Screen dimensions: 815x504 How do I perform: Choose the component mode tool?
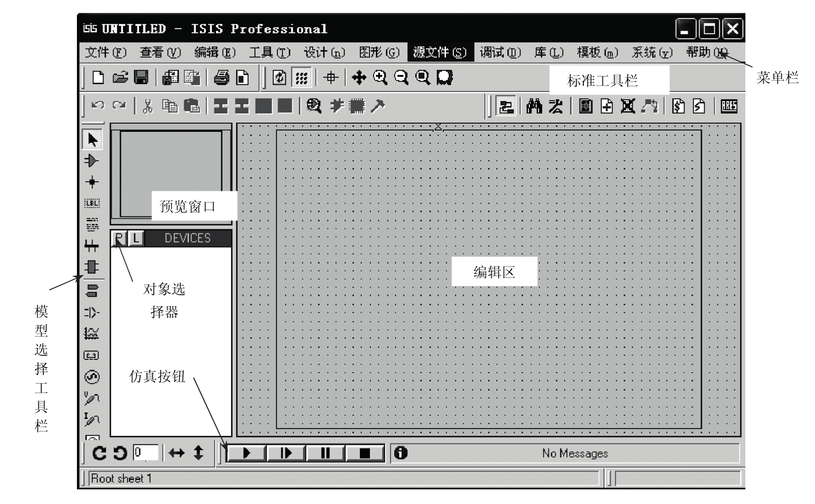click(x=92, y=161)
